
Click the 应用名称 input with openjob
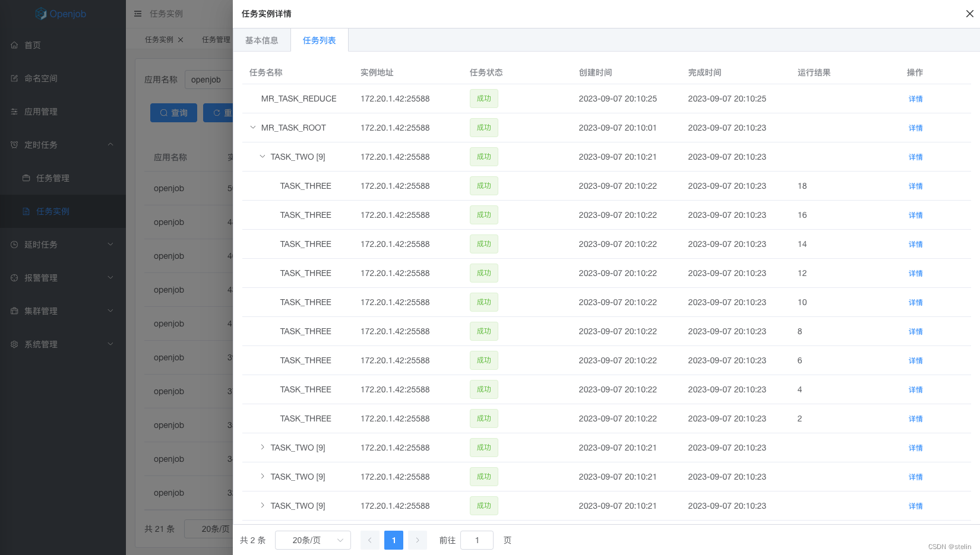click(209, 80)
